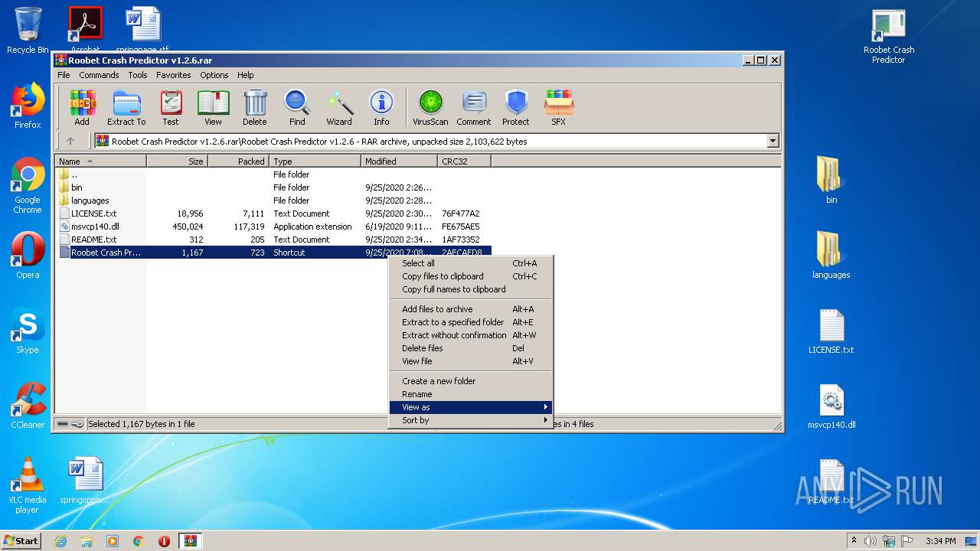
Task: Choose View file in context menu
Action: (x=470, y=361)
